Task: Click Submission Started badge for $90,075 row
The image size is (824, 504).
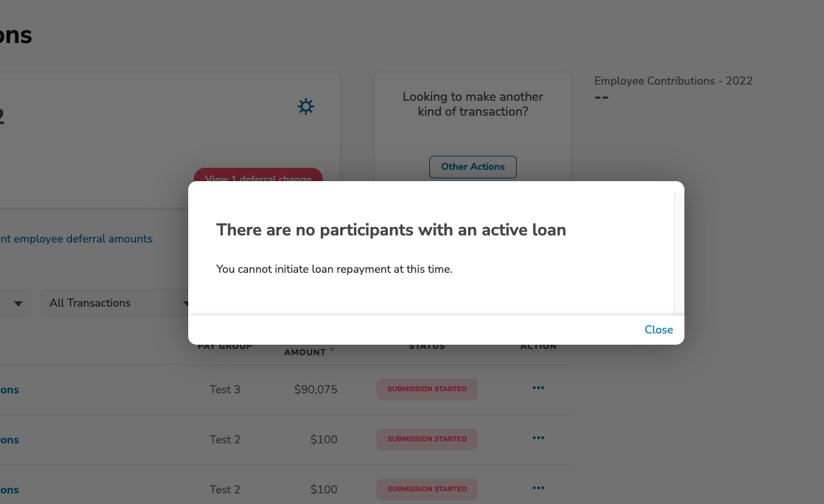Action: coord(426,389)
